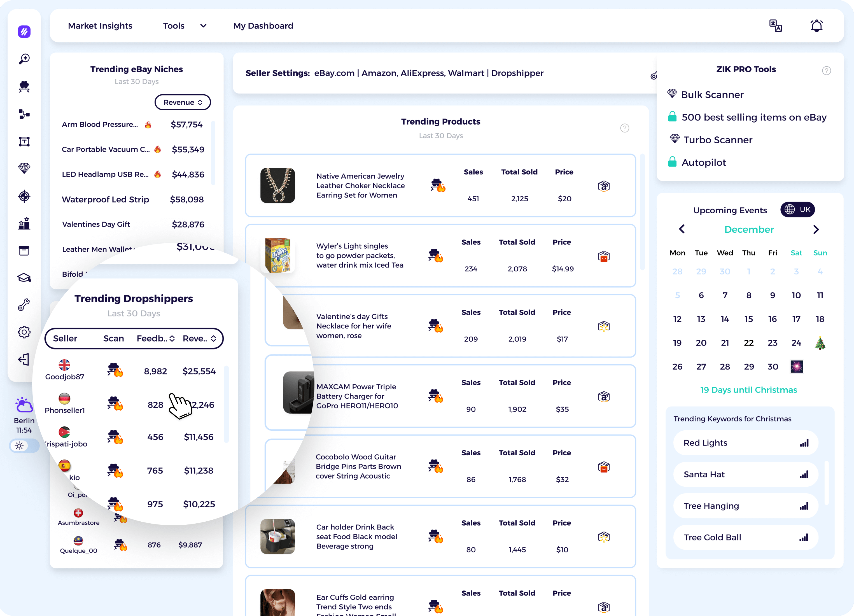Click the ZIK PRO Tools help question icon
The height and width of the screenshot is (616, 854).
click(x=827, y=70)
